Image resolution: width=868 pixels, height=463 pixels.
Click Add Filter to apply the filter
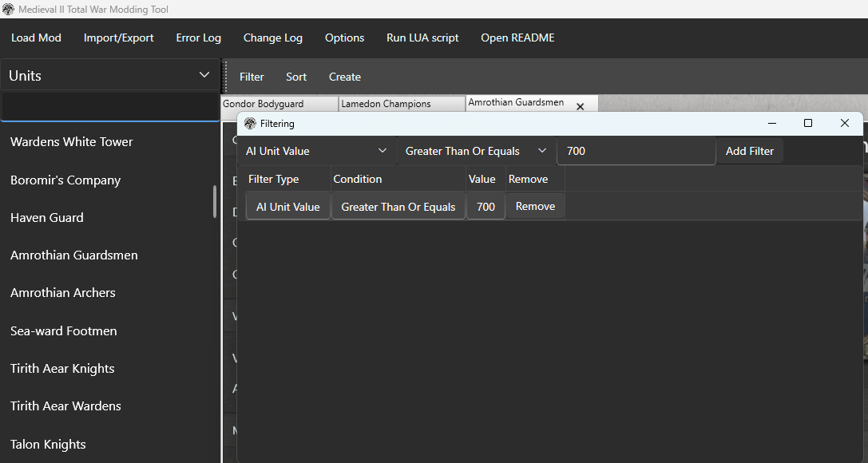click(x=750, y=150)
